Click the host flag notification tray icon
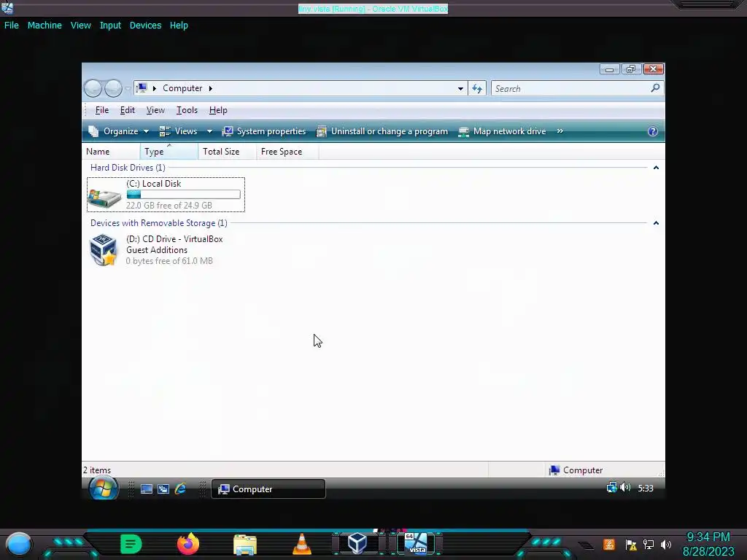Viewport: 747px width, 560px height. click(x=631, y=545)
